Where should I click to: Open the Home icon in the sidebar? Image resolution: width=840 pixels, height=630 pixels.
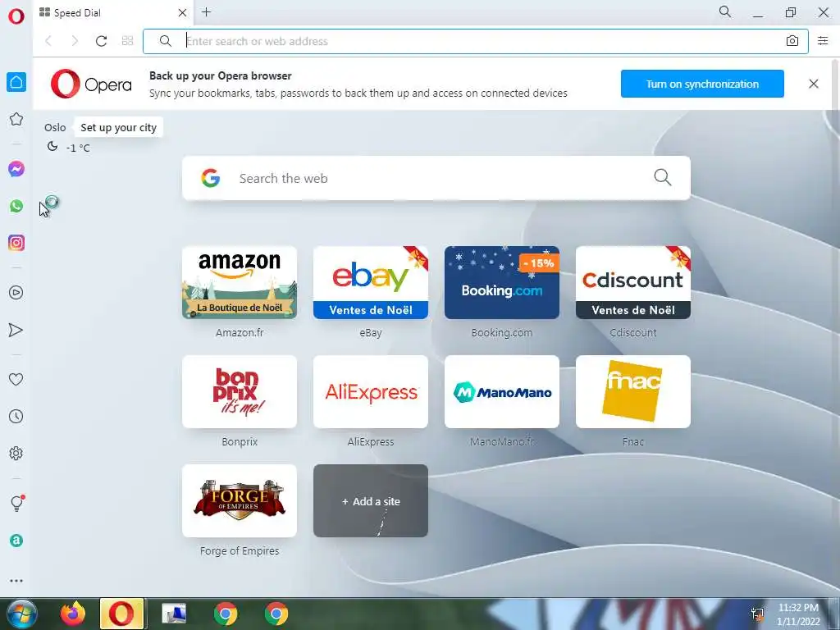[16, 82]
